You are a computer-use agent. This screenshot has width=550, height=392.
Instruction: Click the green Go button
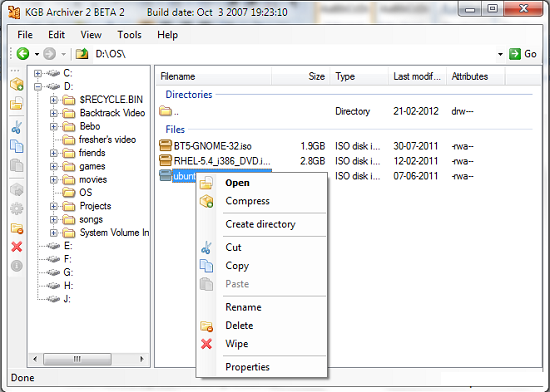(523, 54)
